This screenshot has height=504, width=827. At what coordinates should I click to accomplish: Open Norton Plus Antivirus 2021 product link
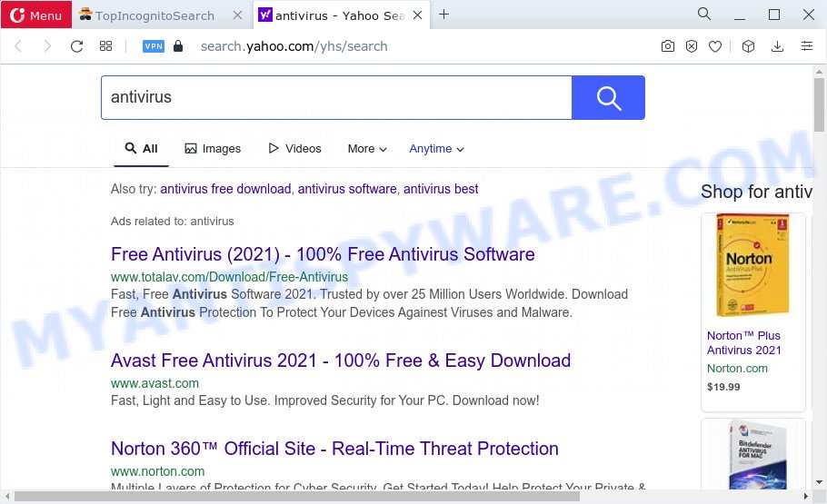[744, 342]
